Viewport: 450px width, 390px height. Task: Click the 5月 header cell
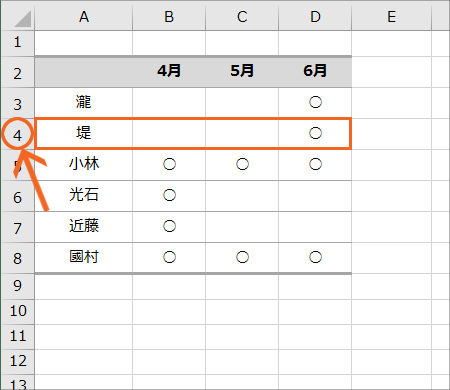tap(242, 72)
